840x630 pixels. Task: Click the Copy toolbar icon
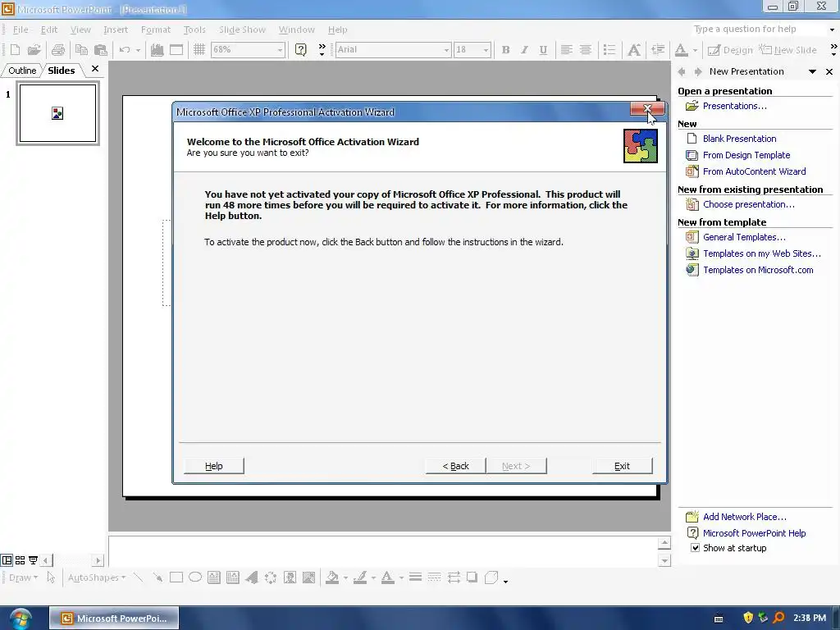[x=81, y=50]
